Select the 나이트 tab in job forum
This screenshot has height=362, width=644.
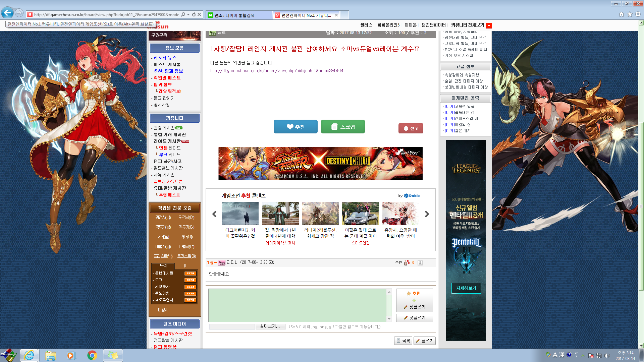186,265
